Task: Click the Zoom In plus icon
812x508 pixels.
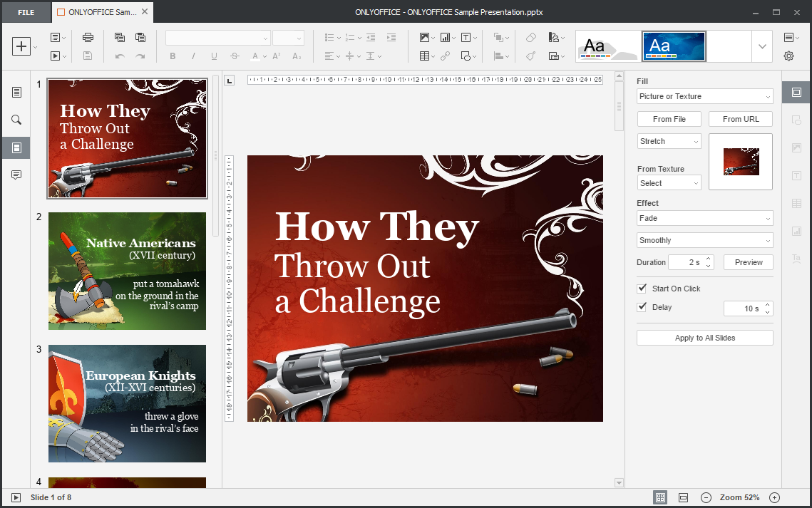Action: click(x=774, y=497)
